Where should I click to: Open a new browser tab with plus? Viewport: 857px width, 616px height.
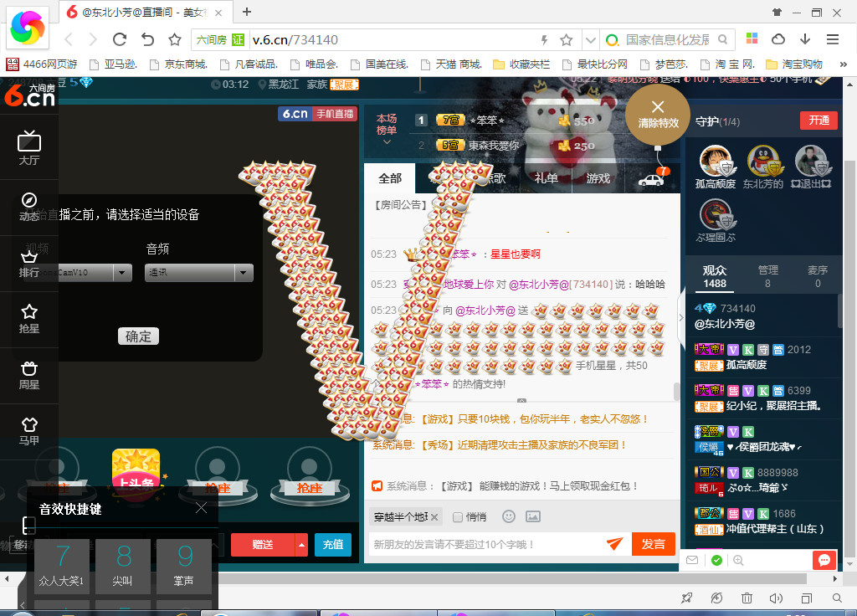pyautogui.click(x=247, y=12)
